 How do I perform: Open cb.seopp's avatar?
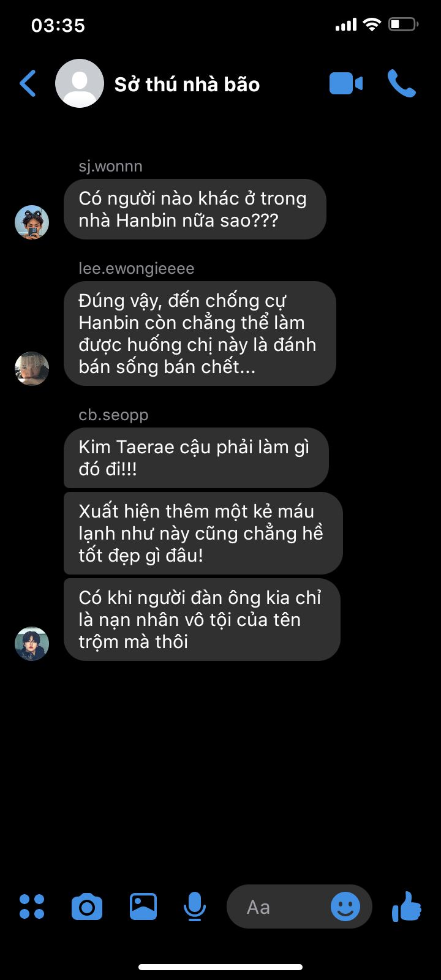[x=32, y=644]
